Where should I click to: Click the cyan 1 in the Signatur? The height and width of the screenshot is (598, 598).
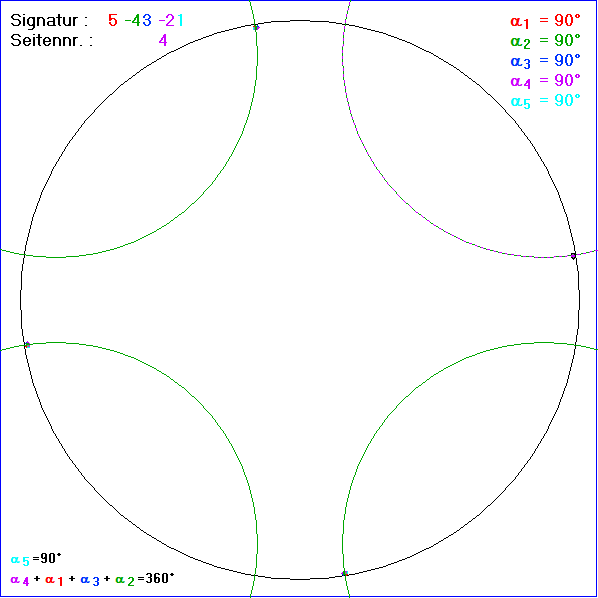tap(180, 20)
